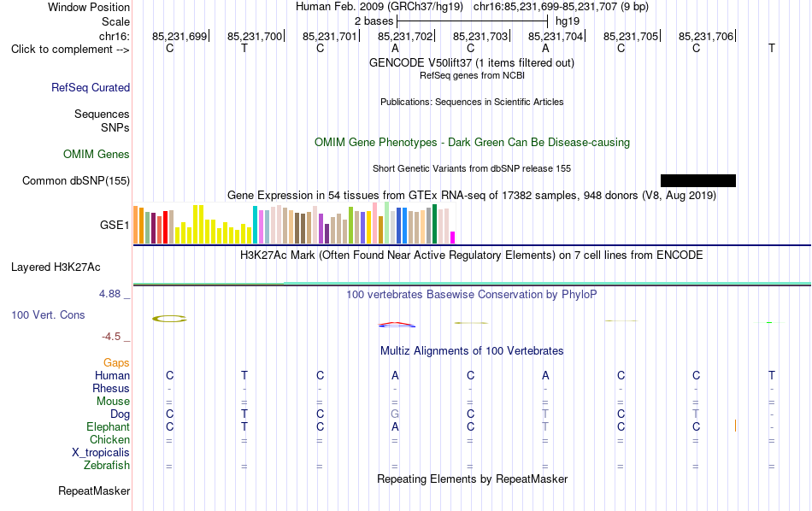Click '100 vertebrates Basewise Conservation by PhyloP' title

click(x=471, y=295)
